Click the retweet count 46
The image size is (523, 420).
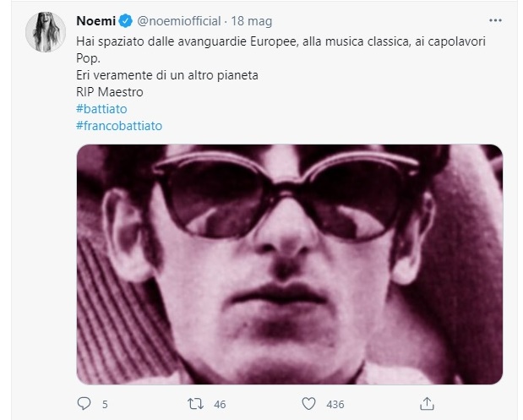click(220, 404)
